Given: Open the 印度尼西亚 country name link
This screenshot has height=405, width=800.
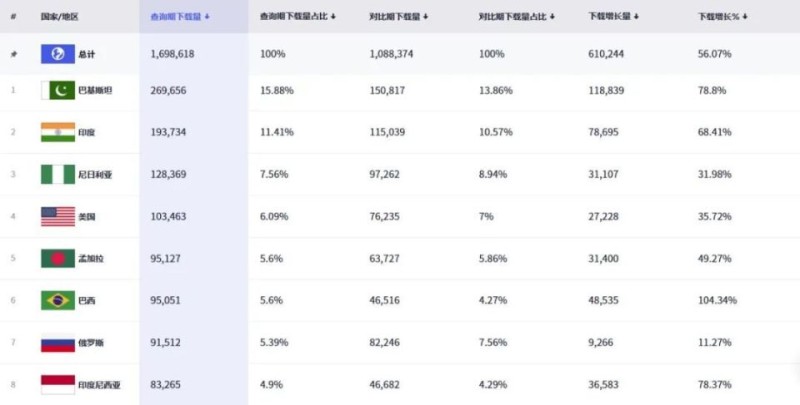Looking at the screenshot, I should coord(99,385).
